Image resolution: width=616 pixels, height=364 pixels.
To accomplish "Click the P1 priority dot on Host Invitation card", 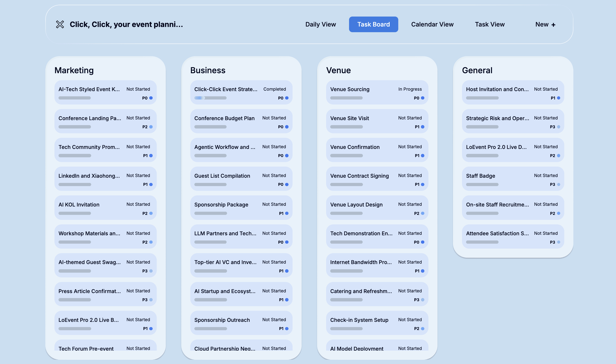I will (x=559, y=98).
